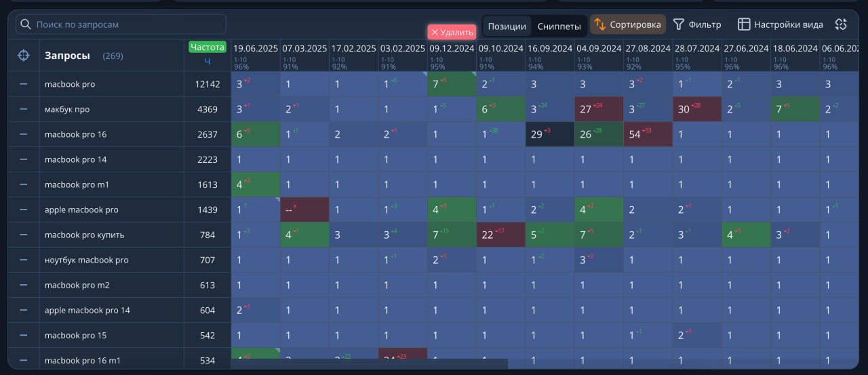Click the fullscreen scan icon at top right
Image resolution: width=868 pixels, height=375 pixels.
pos(841,24)
